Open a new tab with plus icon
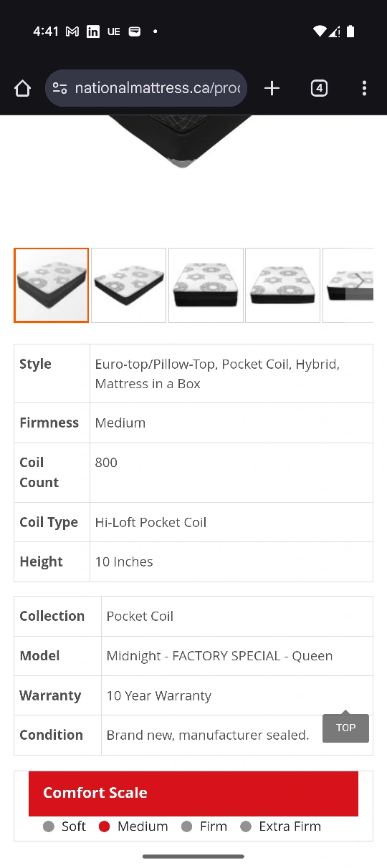The image size is (387, 868). tap(272, 88)
